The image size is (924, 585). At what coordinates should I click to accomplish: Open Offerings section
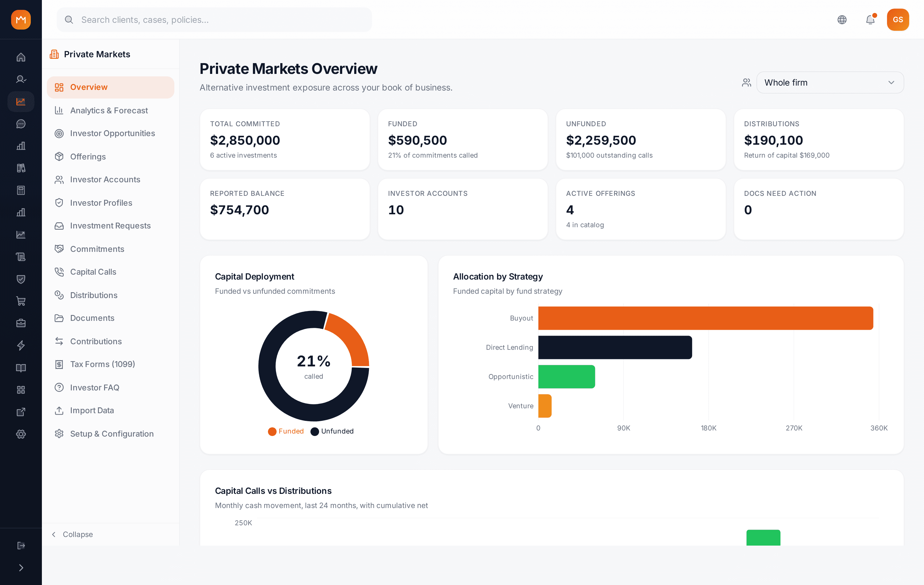pyautogui.click(x=111, y=156)
